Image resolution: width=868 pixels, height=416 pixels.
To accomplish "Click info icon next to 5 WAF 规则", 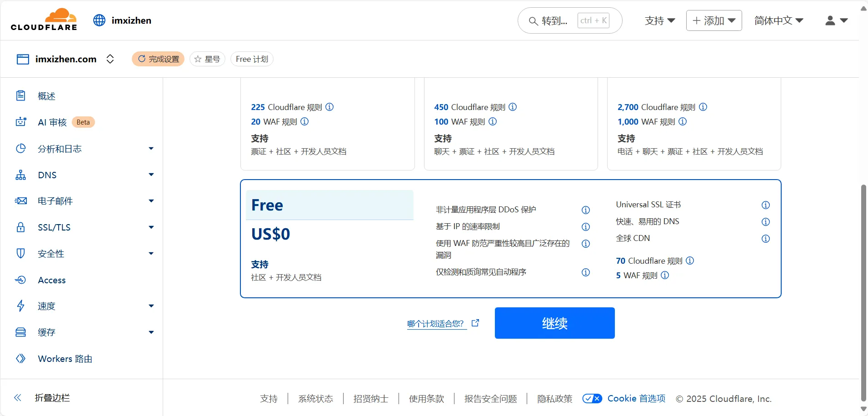I will pos(665,275).
